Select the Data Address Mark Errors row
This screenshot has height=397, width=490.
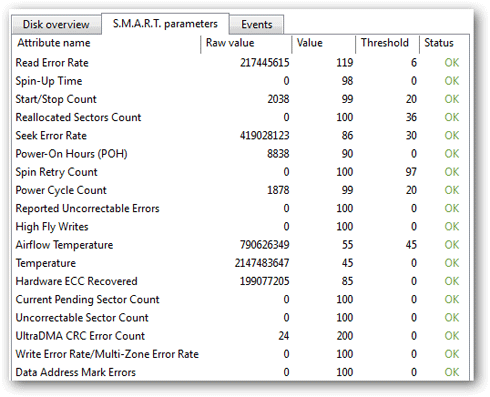pos(241,372)
